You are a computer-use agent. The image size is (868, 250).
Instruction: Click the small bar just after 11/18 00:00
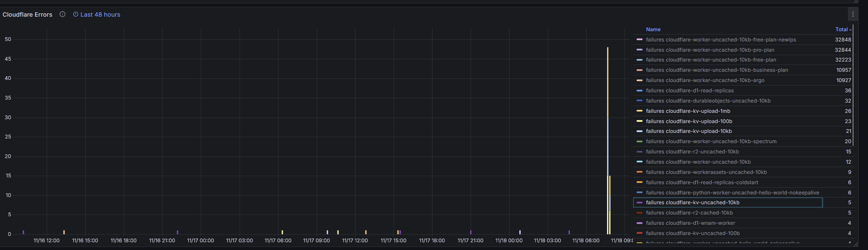point(520,232)
